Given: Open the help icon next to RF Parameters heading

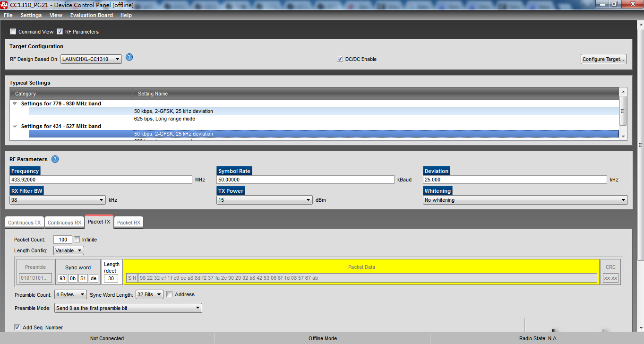Looking at the screenshot, I should (55, 159).
